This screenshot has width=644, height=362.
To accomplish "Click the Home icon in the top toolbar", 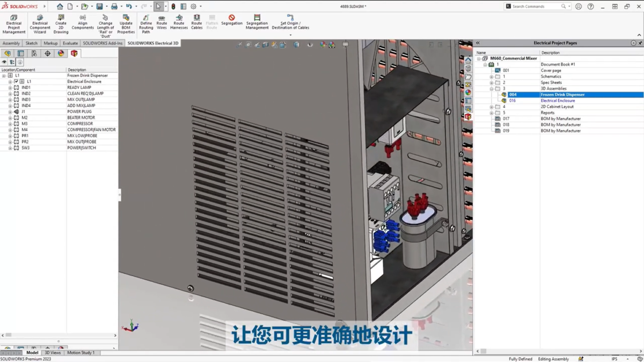I will pyautogui.click(x=60, y=6).
